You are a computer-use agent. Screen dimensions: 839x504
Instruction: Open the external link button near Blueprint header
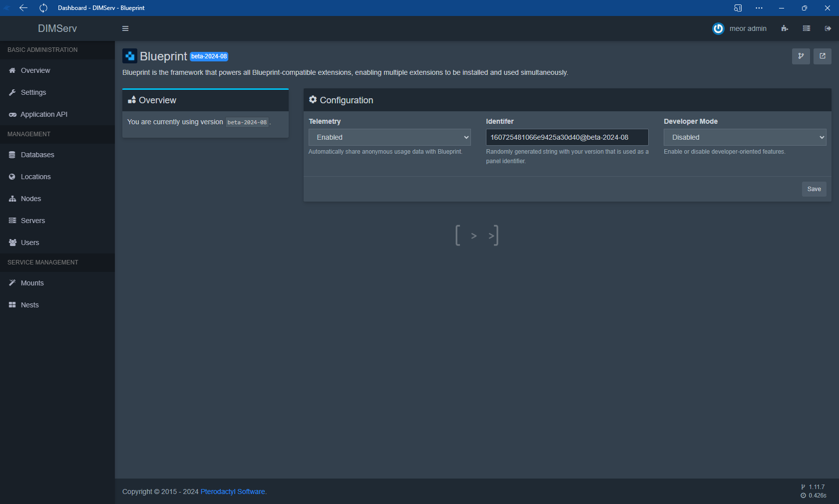pos(823,56)
